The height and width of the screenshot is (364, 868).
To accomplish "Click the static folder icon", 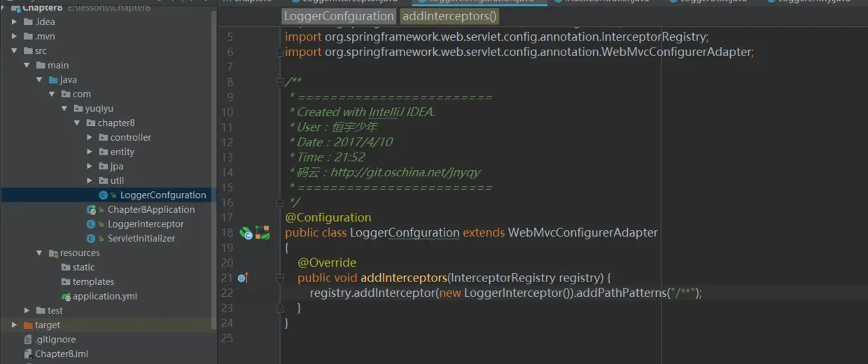I will point(66,267).
